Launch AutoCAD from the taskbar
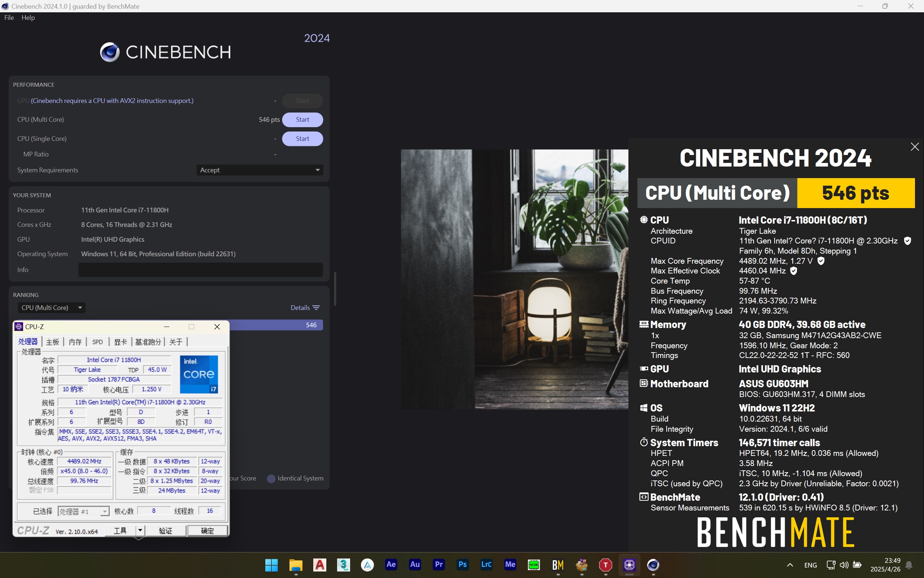Screen dimensions: 924x578 (x=319, y=565)
